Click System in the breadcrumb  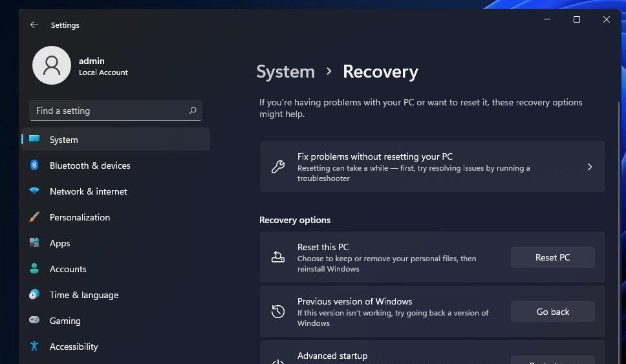(285, 72)
